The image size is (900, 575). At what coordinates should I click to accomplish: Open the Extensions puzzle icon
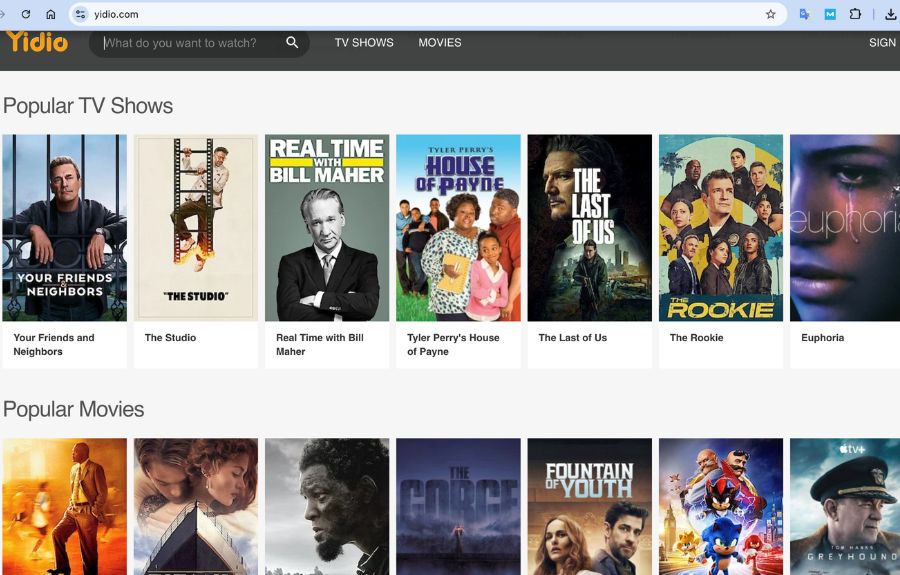pyautogui.click(x=855, y=14)
